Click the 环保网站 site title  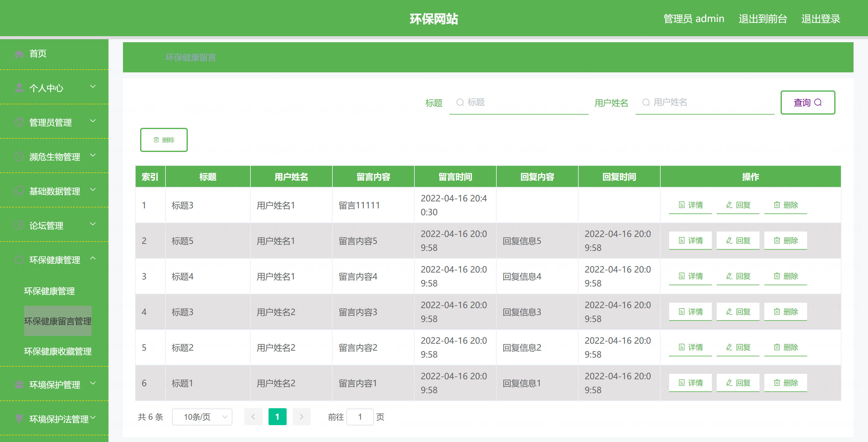pyautogui.click(x=434, y=19)
